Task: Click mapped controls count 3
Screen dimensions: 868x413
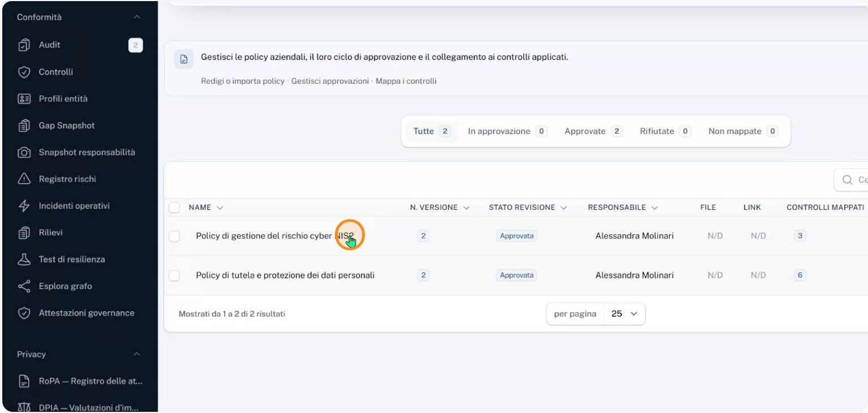Action: click(800, 236)
